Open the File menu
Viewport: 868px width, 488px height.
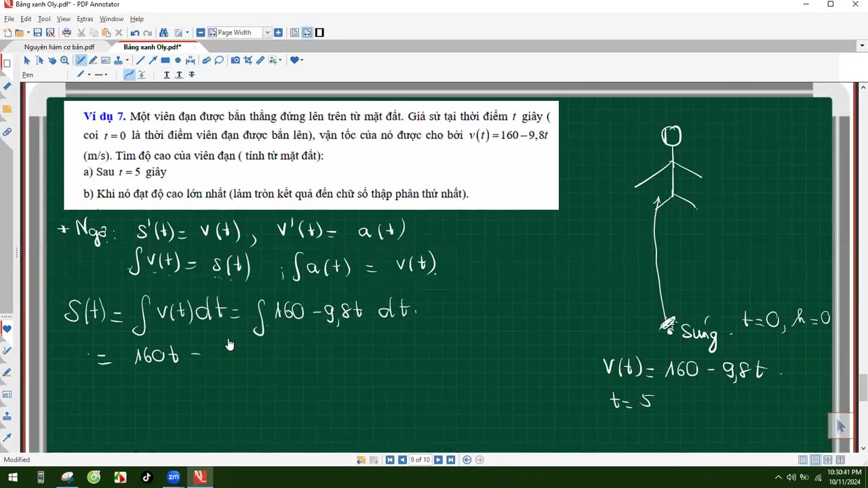tap(9, 19)
